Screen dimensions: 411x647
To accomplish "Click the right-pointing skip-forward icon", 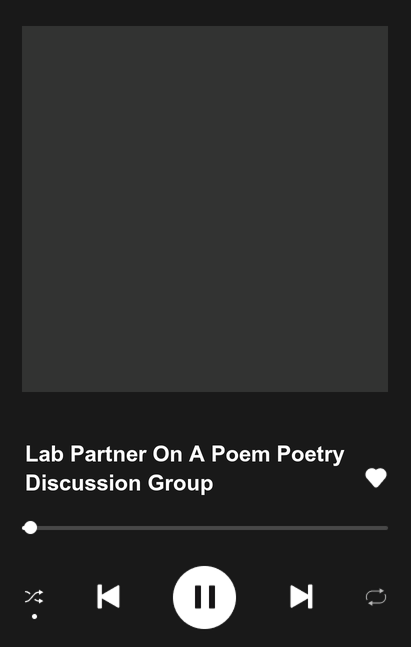I will (301, 597).
